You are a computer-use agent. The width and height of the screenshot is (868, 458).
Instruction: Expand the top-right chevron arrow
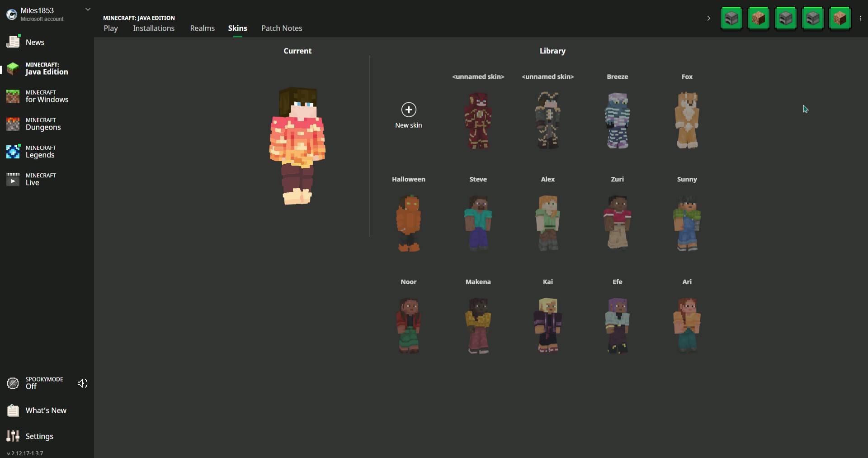(708, 19)
